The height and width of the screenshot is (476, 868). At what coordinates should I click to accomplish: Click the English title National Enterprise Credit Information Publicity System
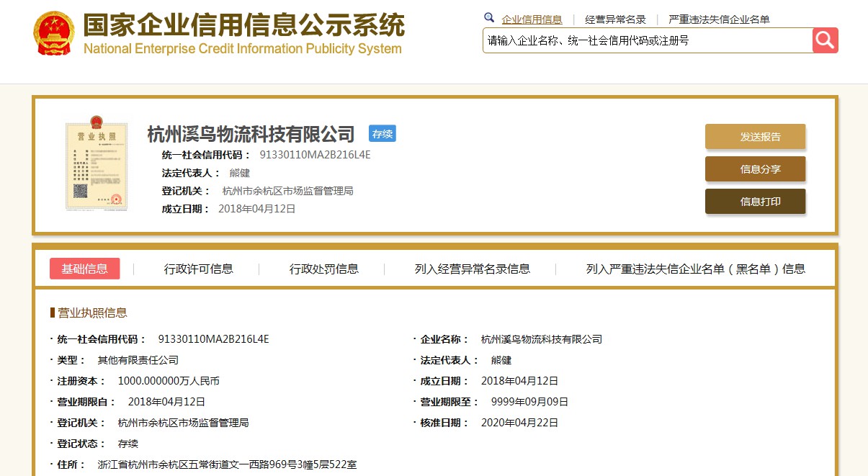point(243,49)
